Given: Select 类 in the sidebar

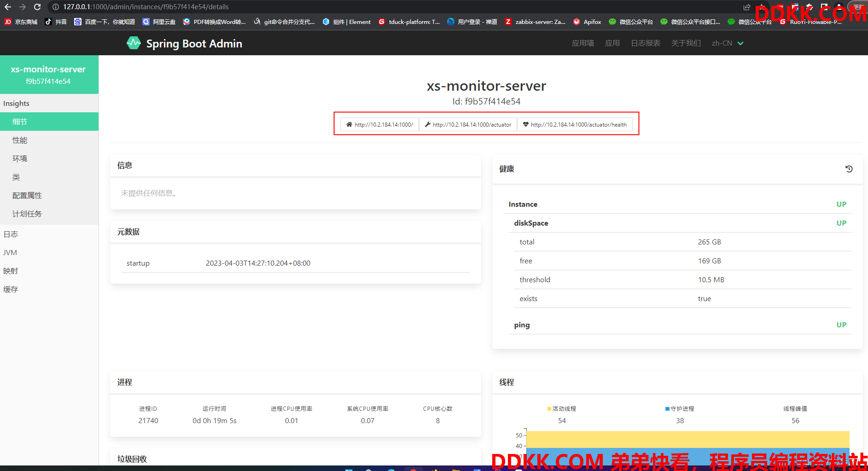Looking at the screenshot, I should (49, 177).
